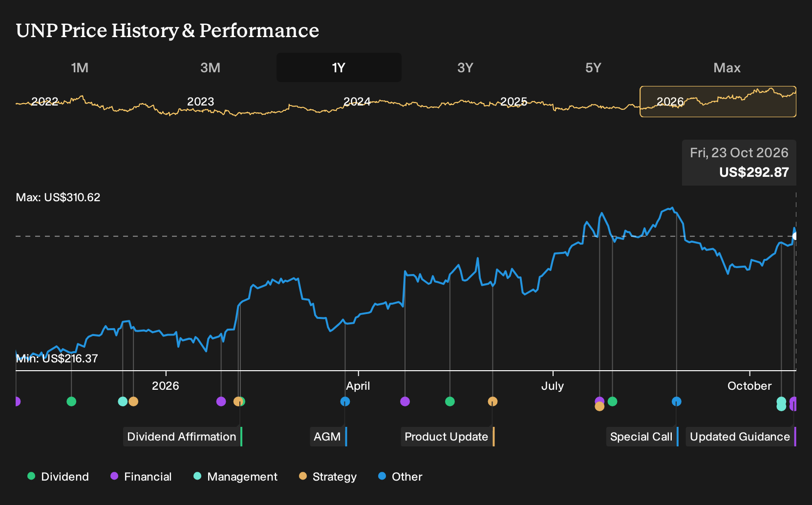Viewport: 812px width, 505px height.
Task: Click the green Dividend dot right after July
Action: click(x=612, y=401)
